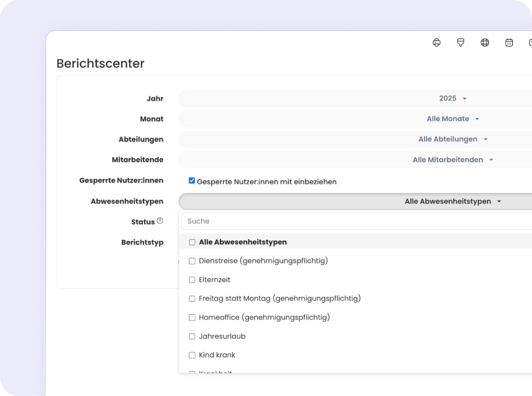This screenshot has width=532, height=396.
Task: Choose Dienstreise (genehmigungspflichtig) from the list
Action: [x=263, y=261]
